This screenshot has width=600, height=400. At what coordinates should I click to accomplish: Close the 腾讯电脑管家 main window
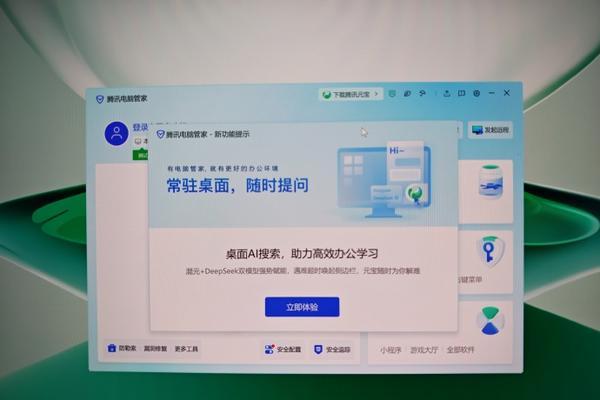[507, 93]
